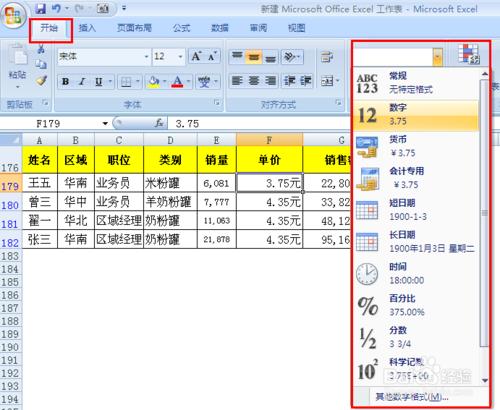500x410 pixels.
Task: Click the fill color paint bucket icon
Action: 153,82
